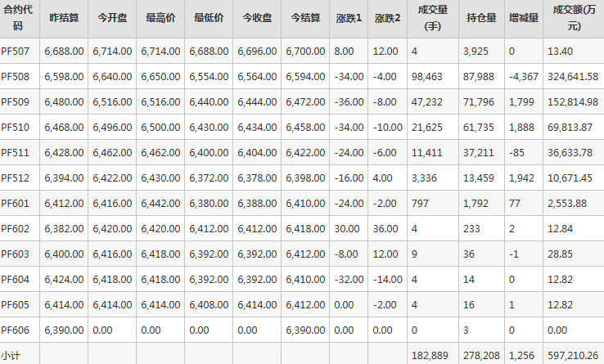Select contract code PF512
The height and width of the screenshot is (364, 604).
click(x=15, y=178)
